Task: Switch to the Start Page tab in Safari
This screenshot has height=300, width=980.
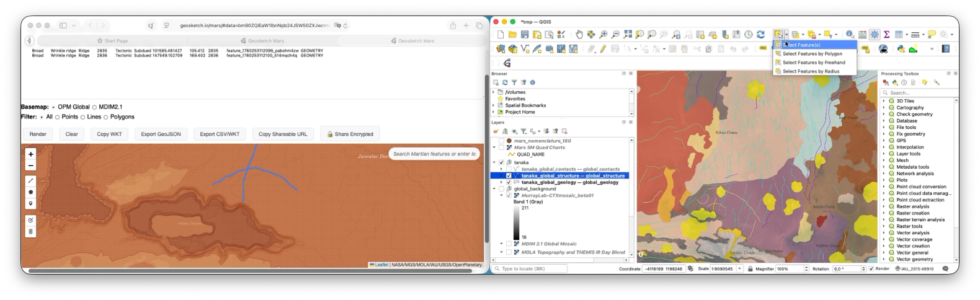Action: tap(112, 41)
